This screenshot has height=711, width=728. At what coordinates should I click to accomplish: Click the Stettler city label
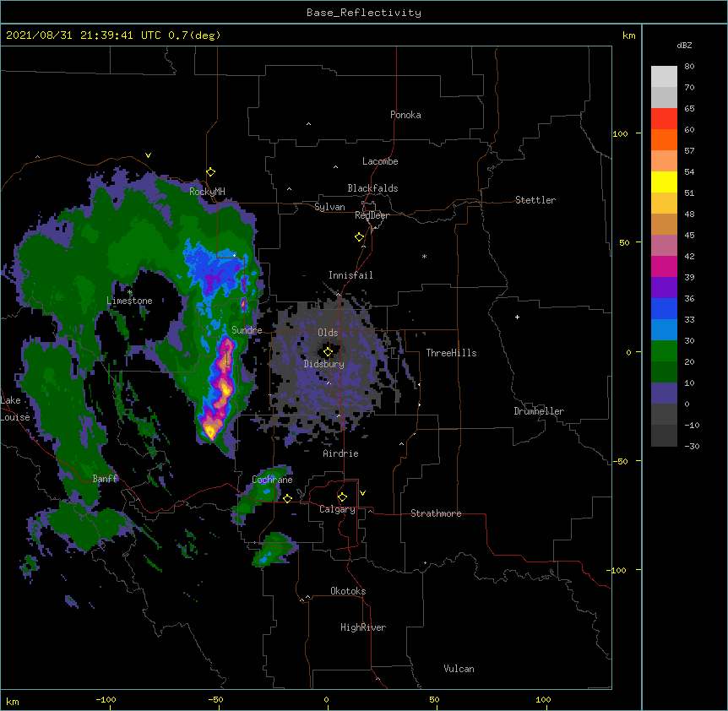coord(535,200)
